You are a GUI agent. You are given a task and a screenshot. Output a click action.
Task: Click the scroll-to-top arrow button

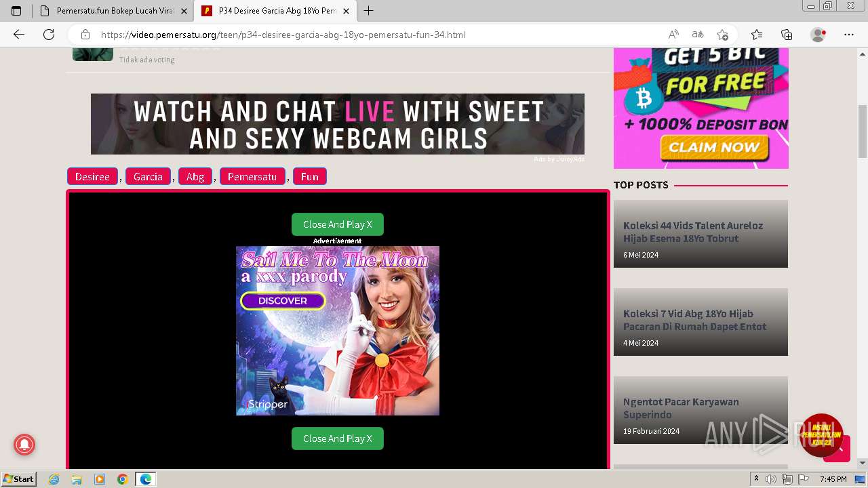842,451
